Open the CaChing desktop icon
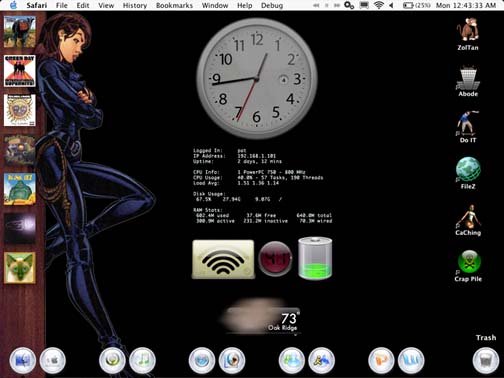This screenshot has height=378, width=504. point(468,216)
